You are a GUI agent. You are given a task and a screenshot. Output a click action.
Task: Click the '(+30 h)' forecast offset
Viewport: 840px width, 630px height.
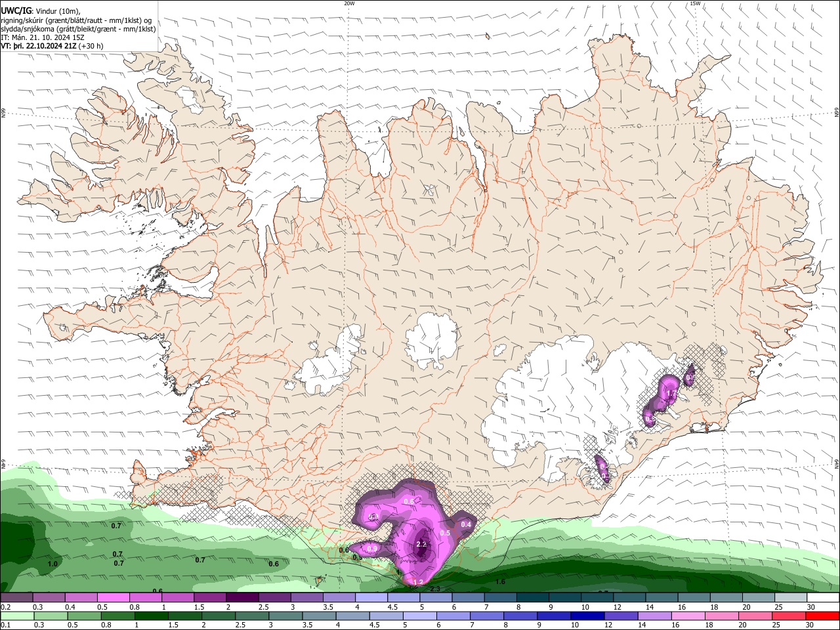pyautogui.click(x=91, y=46)
